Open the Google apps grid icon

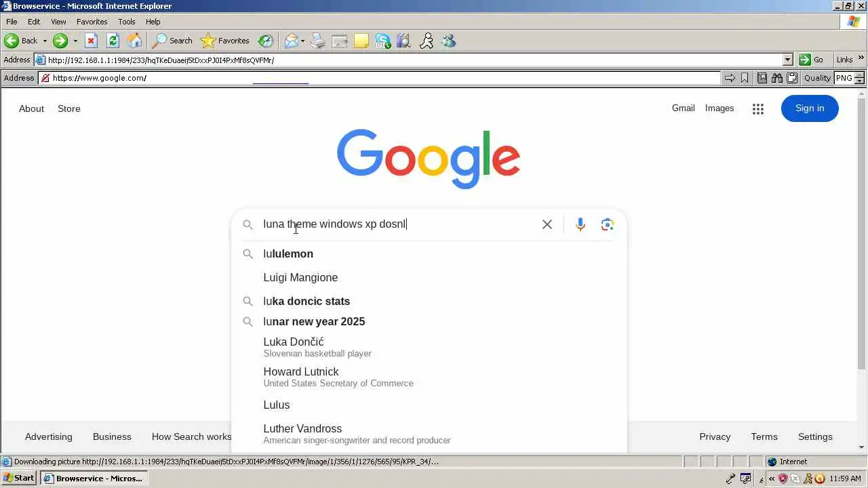click(x=758, y=108)
